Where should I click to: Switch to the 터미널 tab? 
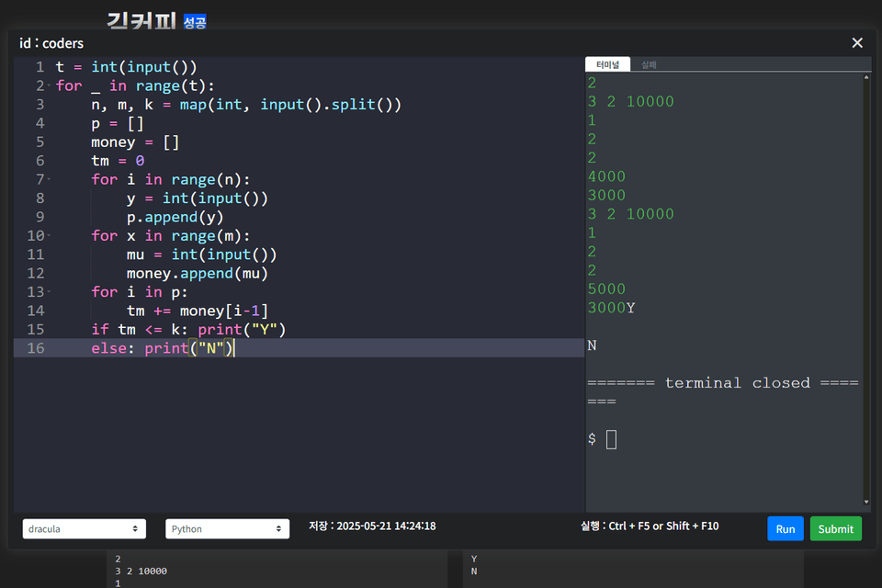pos(607,64)
